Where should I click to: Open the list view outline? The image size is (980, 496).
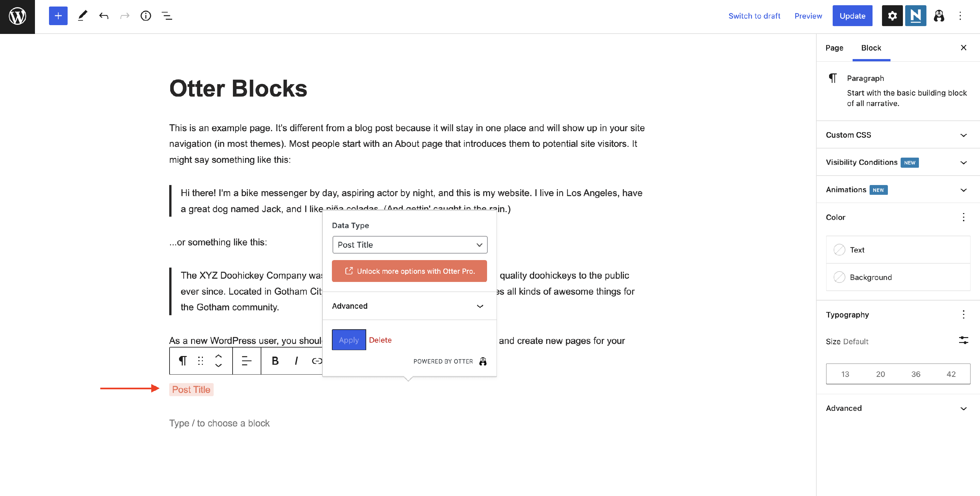167,16
